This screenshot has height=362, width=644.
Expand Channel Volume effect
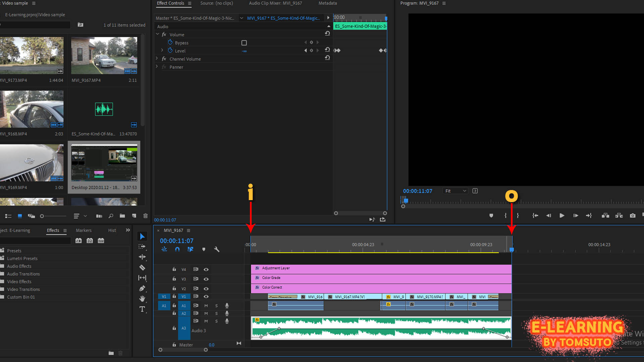pyautogui.click(x=157, y=58)
